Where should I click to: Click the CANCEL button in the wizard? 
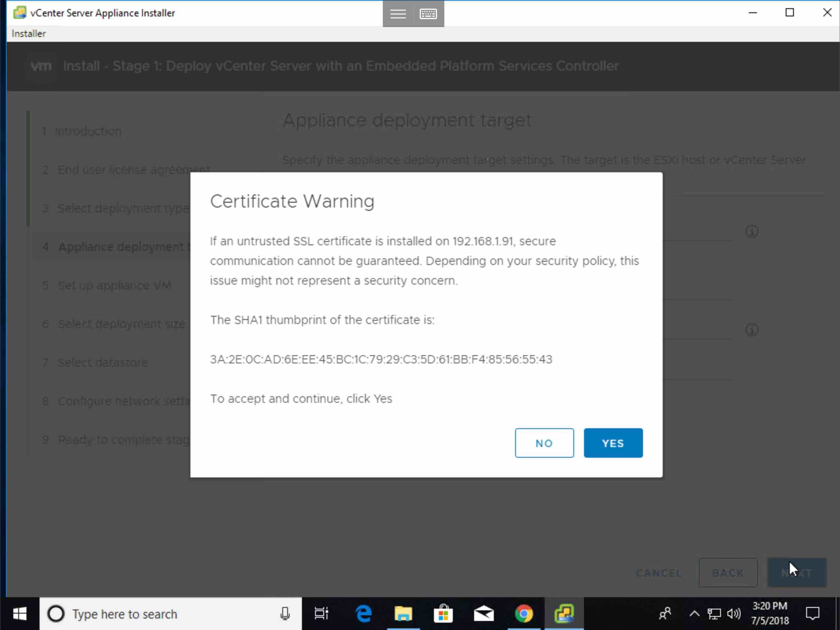pos(659,572)
